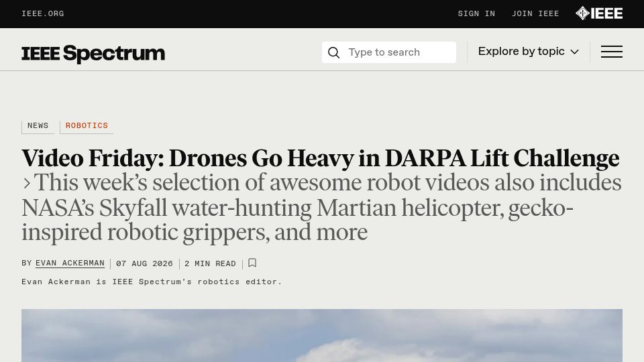644x362 pixels.
Task: Click SIGN IN in the top bar
Action: tap(476, 14)
